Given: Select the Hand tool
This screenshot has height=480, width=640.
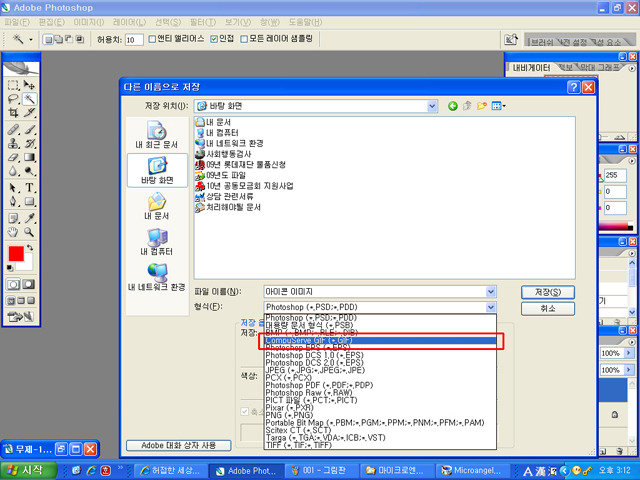Looking at the screenshot, I should tap(13, 232).
